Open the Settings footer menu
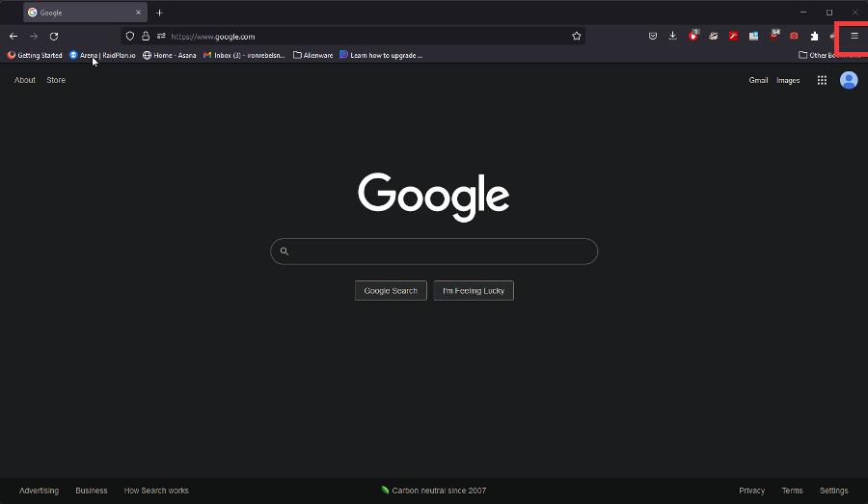 (833, 491)
